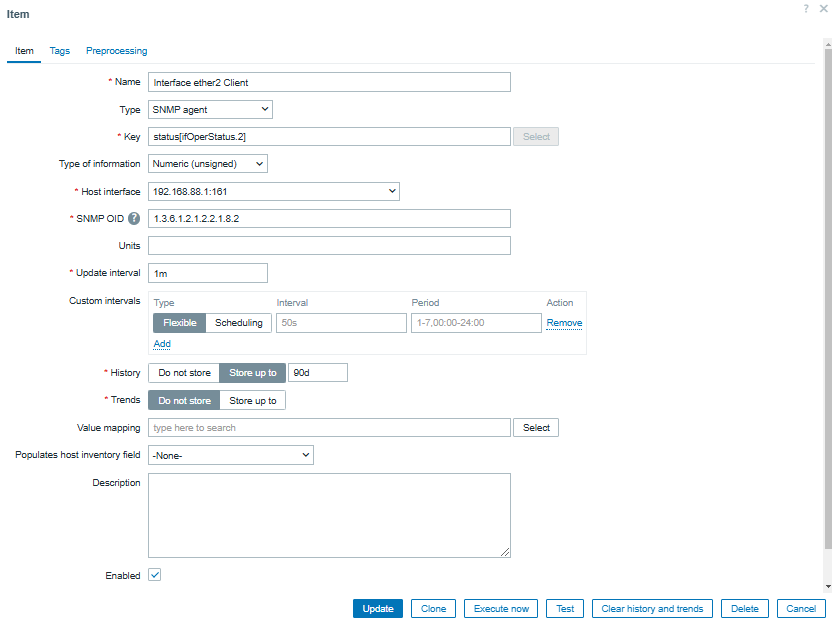Click Remove link in custom intervals
This screenshot has height=625, width=832.
564,323
